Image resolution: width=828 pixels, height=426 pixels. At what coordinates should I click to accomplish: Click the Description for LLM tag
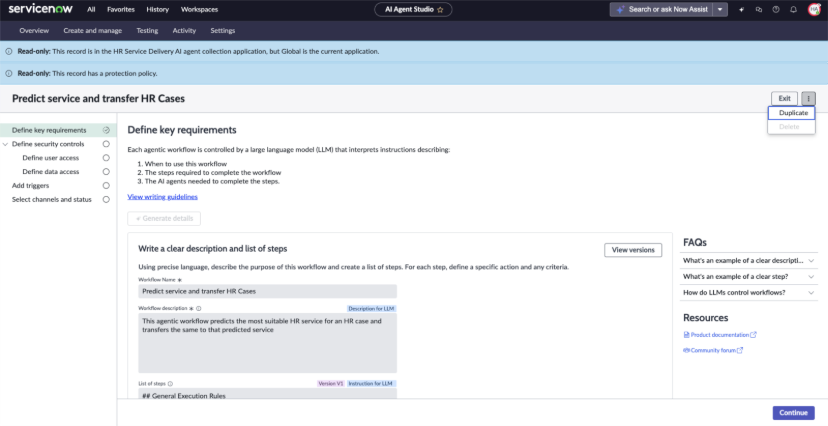click(x=371, y=308)
